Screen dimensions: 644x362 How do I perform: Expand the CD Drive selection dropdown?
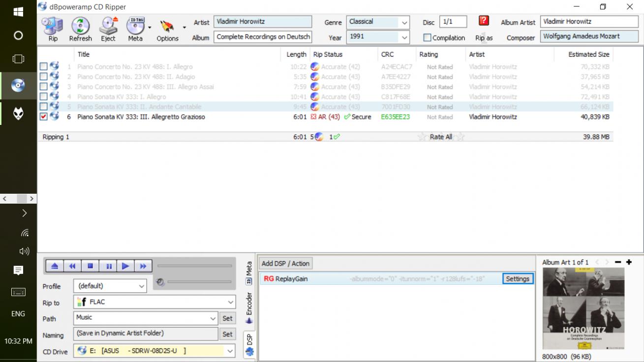coord(230,351)
